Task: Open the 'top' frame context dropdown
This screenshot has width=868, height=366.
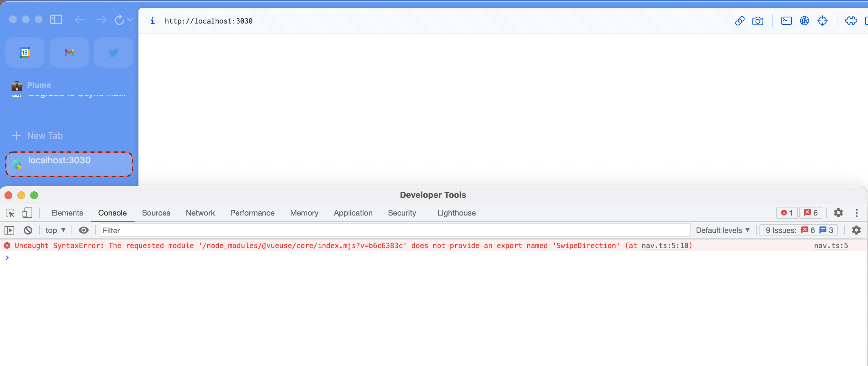Action: [55, 230]
